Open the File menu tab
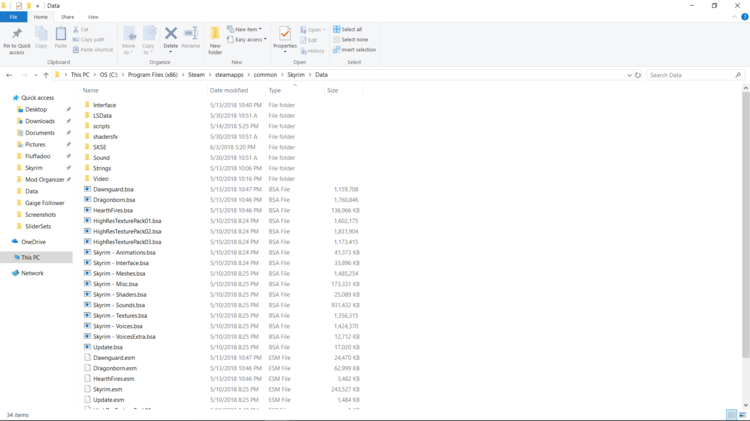The image size is (750, 421). [13, 17]
